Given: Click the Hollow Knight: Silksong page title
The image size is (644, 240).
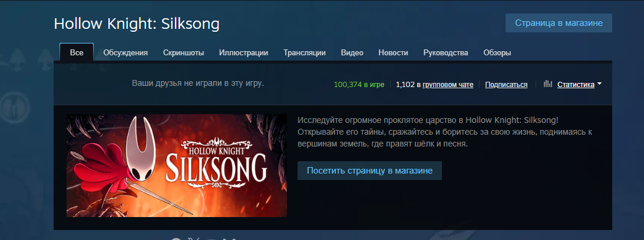Looking at the screenshot, I should tap(137, 24).
